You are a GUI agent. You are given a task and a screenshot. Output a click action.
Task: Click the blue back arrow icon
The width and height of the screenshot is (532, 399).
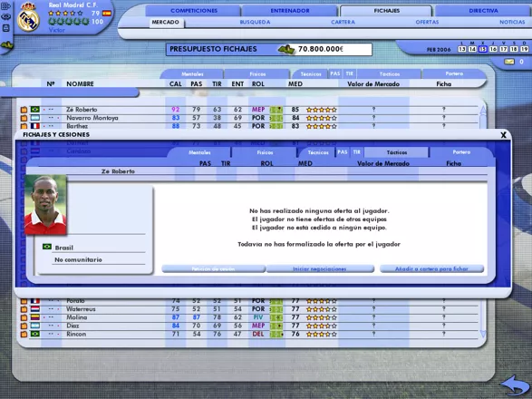[x=515, y=384]
